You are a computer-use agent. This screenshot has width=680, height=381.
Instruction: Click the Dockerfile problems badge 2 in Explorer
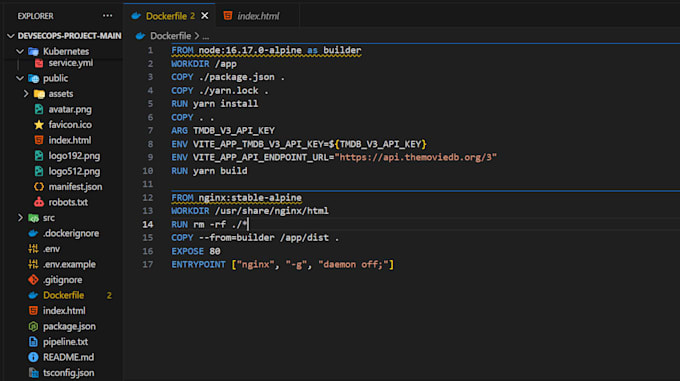[109, 296]
